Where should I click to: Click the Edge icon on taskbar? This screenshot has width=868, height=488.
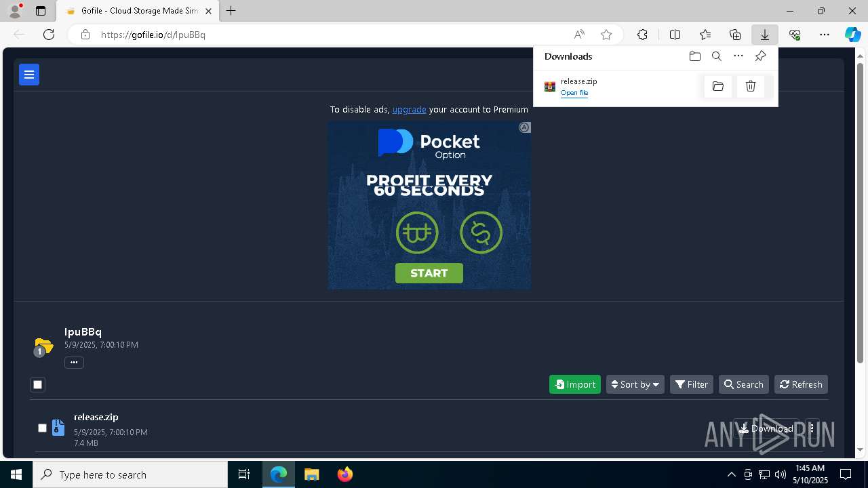tap(279, 474)
